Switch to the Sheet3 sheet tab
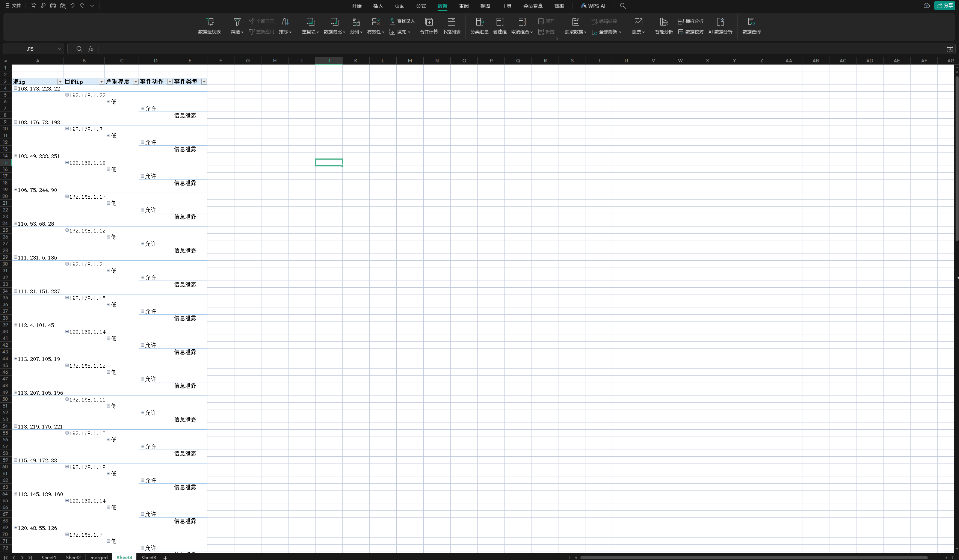The width and height of the screenshot is (959, 560). (148, 557)
